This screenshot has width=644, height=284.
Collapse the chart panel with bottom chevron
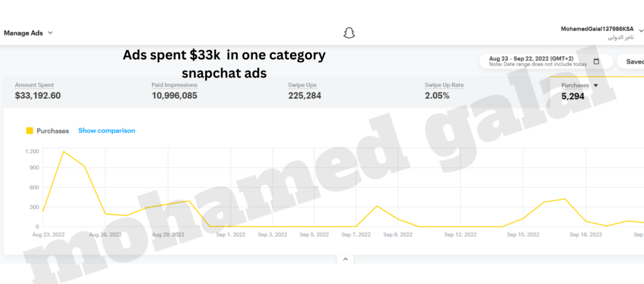pyautogui.click(x=345, y=259)
